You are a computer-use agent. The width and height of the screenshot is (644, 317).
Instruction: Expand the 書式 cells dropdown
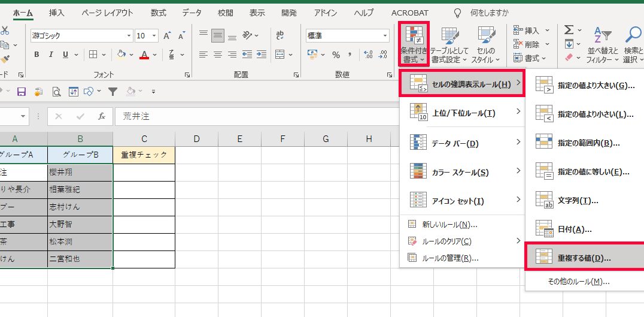coord(544,59)
